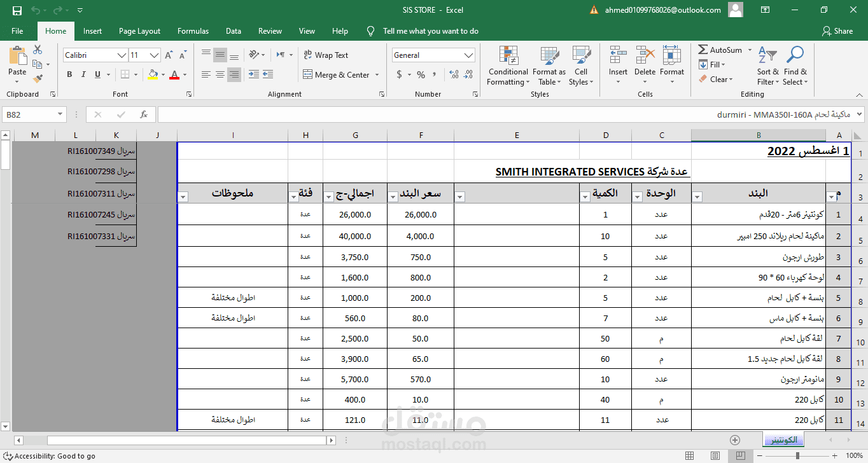The width and height of the screenshot is (868, 463).
Task: Click the Increase Indent icon
Action: [269, 75]
